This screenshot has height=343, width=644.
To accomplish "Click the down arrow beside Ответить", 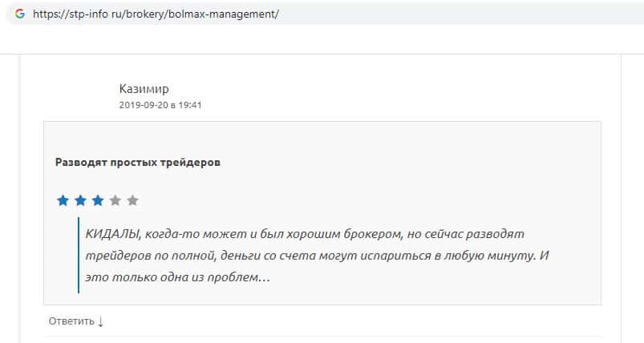I will click(x=101, y=321).
